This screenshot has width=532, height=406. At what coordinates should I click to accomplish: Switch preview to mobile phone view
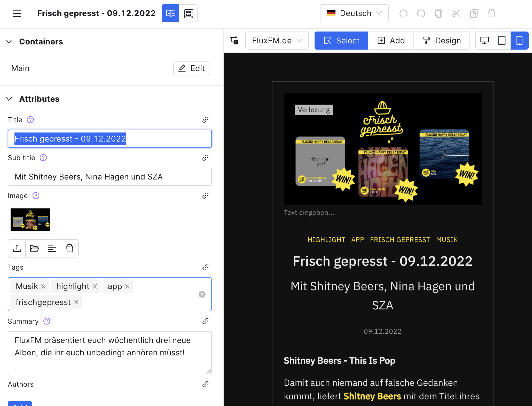coord(519,41)
